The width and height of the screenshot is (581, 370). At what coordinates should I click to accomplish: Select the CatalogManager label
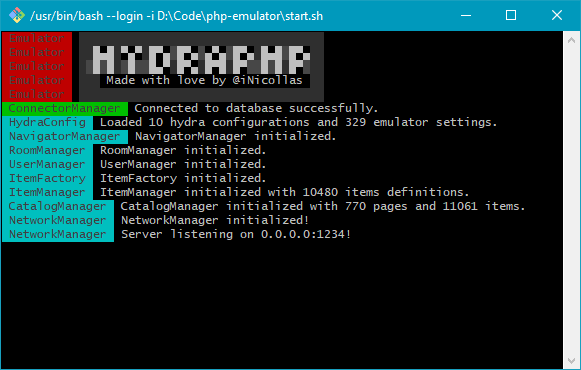pos(58,207)
